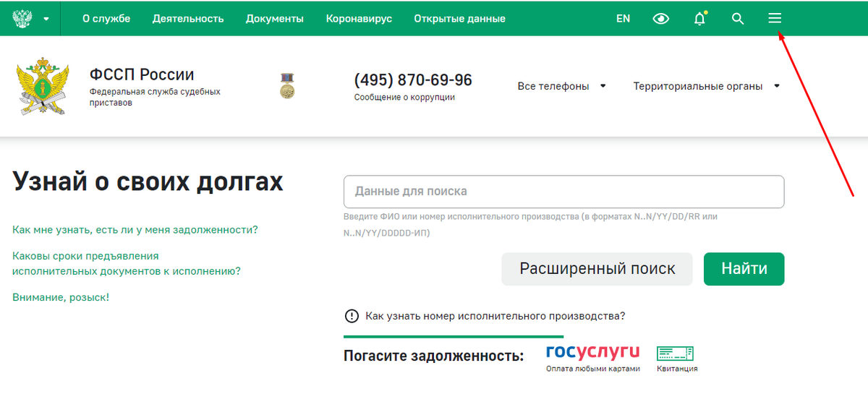
Task: Toggle accessibility eye icon for visually impaired
Action: click(661, 19)
